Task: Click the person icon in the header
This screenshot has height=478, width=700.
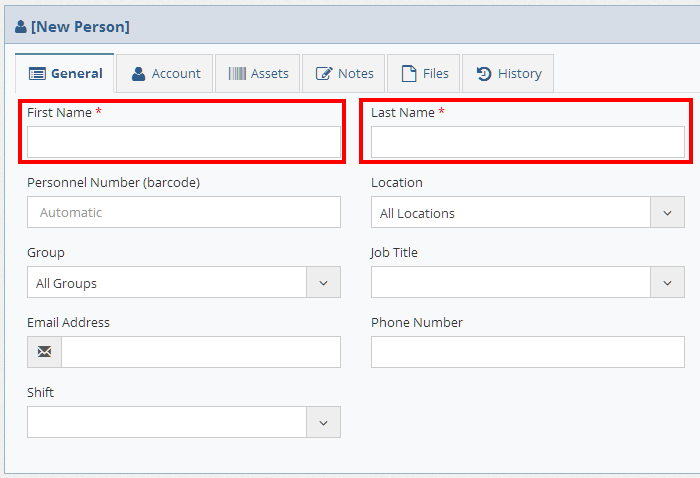Action: click(x=21, y=27)
